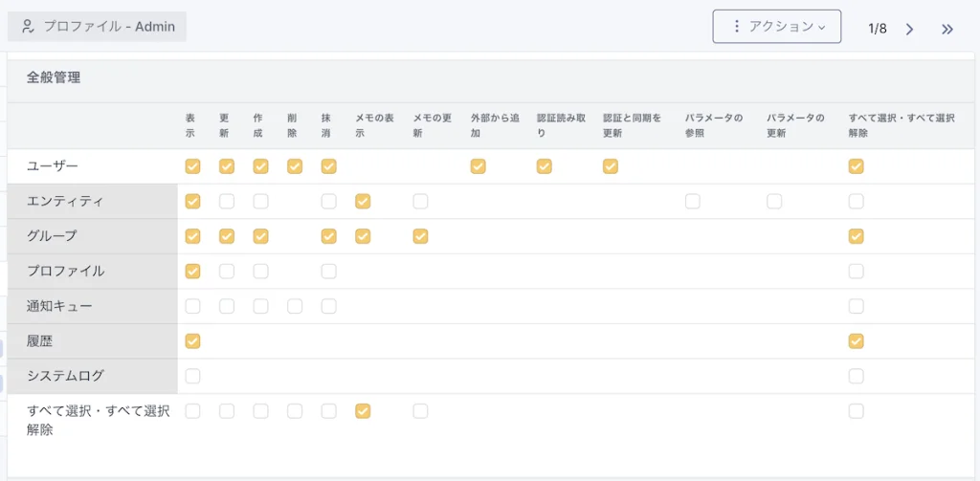The image size is (980, 481).
Task: Enable 表示 for システムログ row
Action: tap(193, 376)
